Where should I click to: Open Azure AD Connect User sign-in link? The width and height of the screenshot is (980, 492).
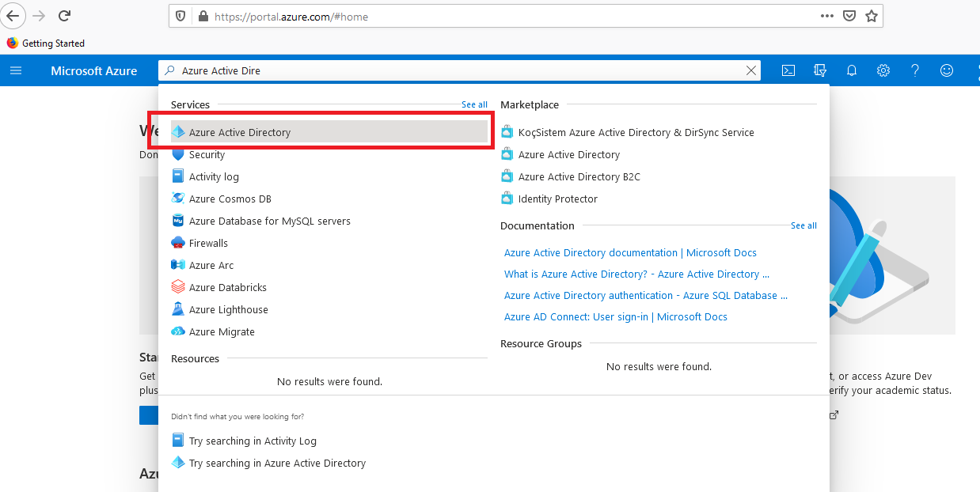[616, 316]
